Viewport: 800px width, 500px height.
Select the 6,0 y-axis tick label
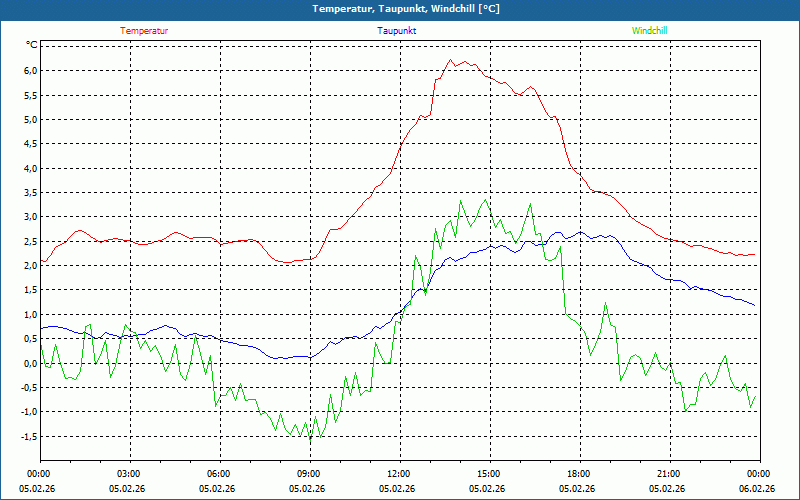pyautogui.click(x=29, y=71)
